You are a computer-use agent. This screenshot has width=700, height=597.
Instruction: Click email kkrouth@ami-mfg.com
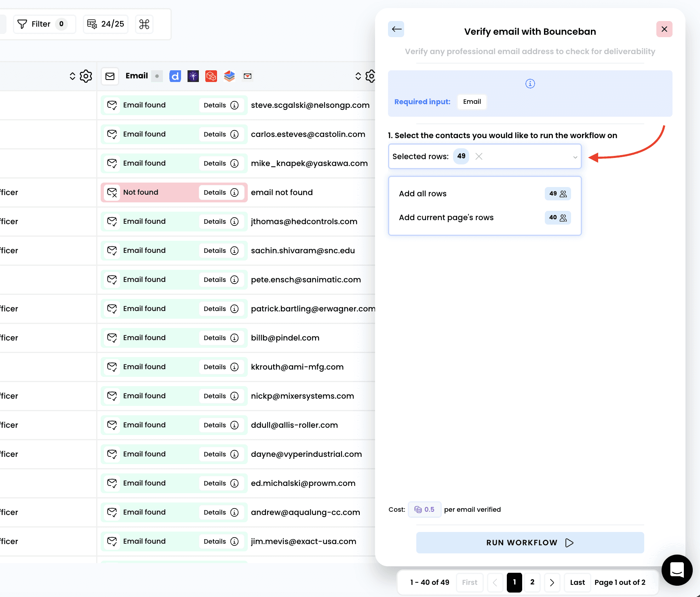[297, 367]
